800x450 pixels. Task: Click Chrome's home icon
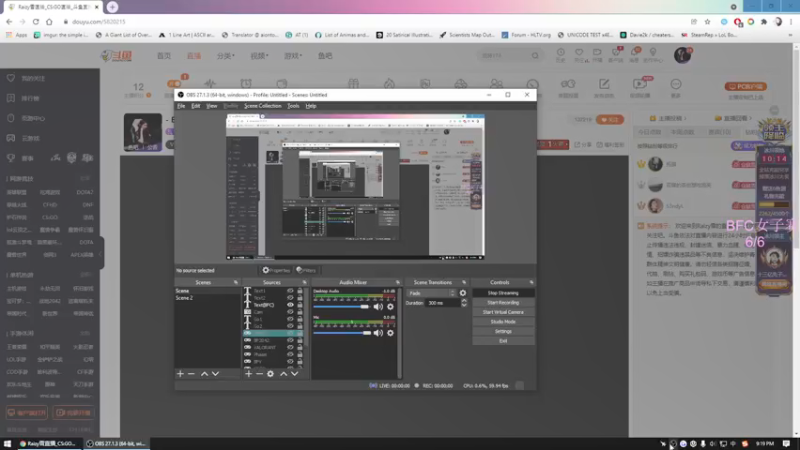[x=49, y=22]
